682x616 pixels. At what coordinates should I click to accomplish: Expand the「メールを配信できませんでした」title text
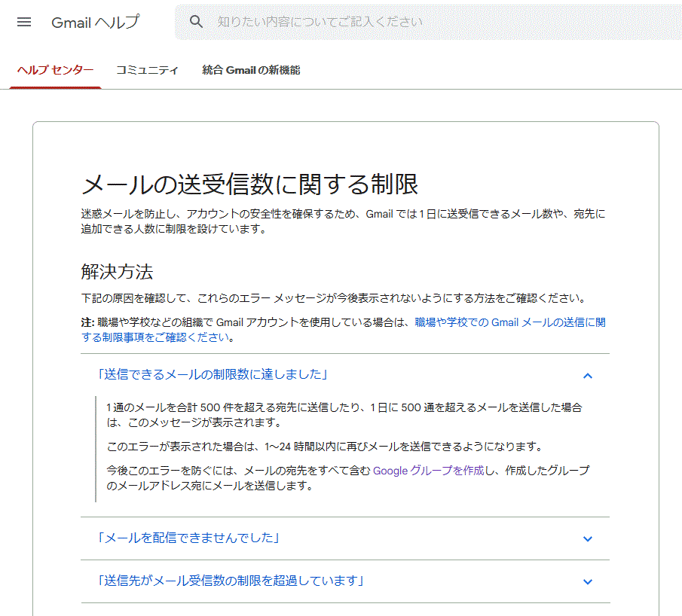tap(188, 538)
